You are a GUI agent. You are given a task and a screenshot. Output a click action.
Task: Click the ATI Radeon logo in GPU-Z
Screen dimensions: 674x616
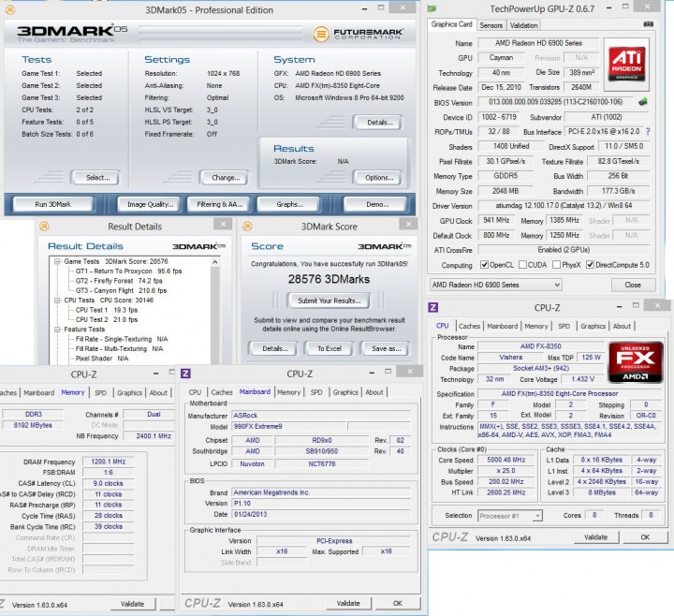(x=626, y=64)
